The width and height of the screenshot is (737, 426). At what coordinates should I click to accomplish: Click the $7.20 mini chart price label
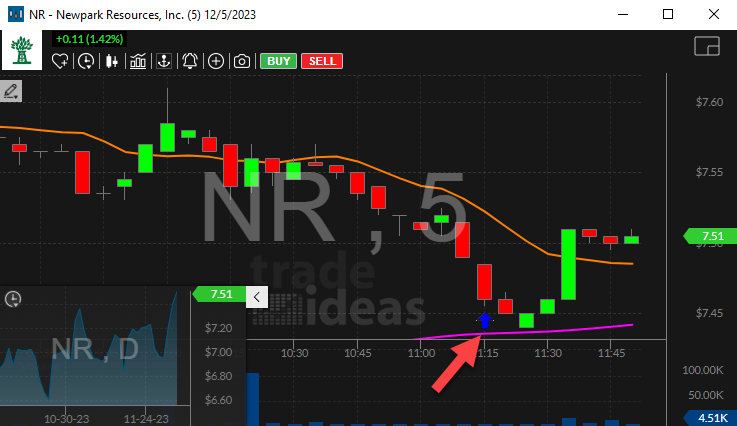pos(218,328)
